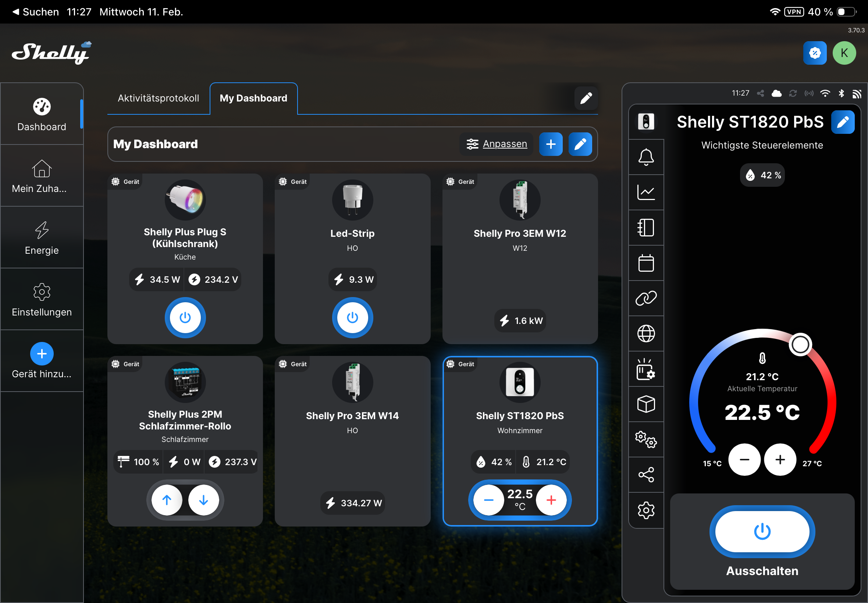868x603 pixels.
Task: Open the link/actions chain icon
Action: pyautogui.click(x=646, y=298)
